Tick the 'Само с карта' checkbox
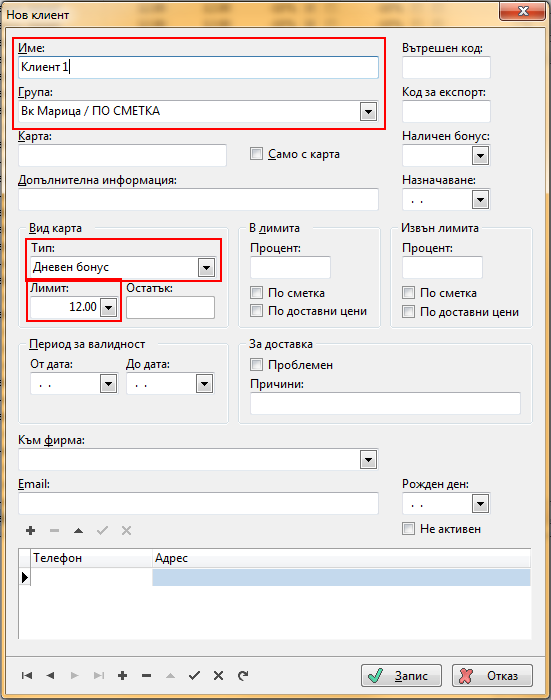551x700 pixels. click(256, 154)
